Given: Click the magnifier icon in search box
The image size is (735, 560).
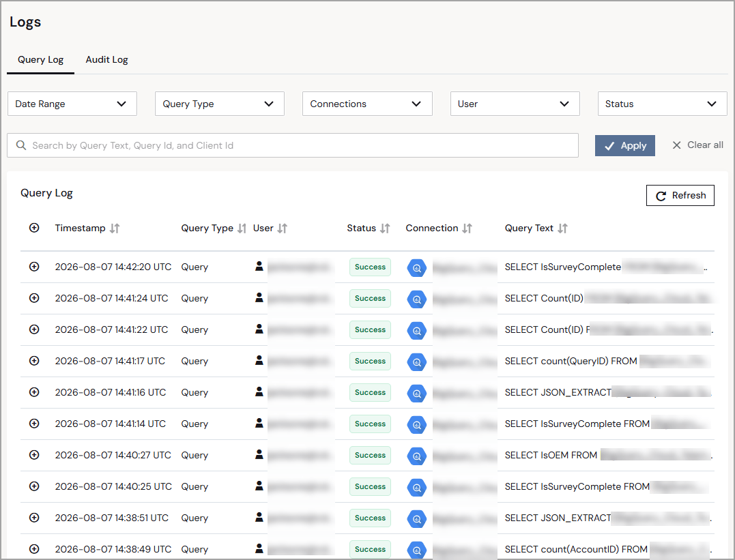Looking at the screenshot, I should [21, 145].
